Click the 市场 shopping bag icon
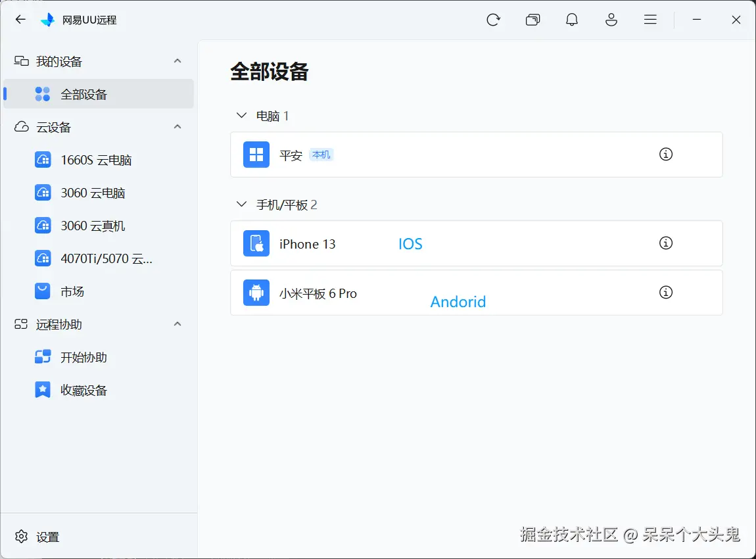 [43, 291]
